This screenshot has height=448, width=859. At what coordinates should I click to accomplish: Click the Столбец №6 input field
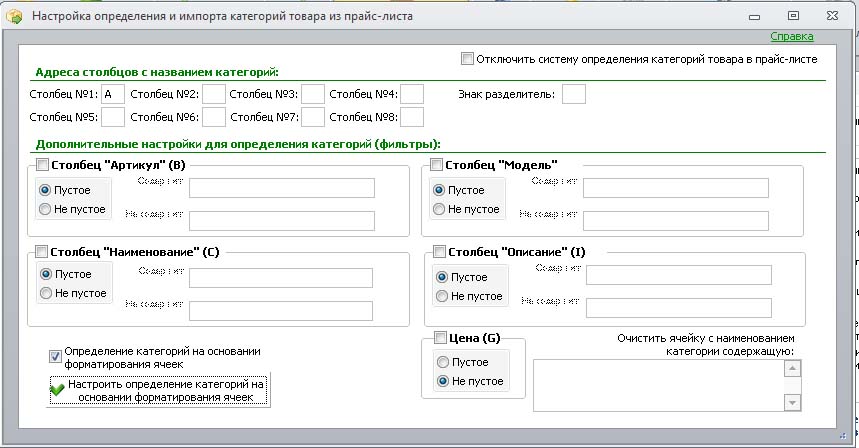[x=214, y=117]
